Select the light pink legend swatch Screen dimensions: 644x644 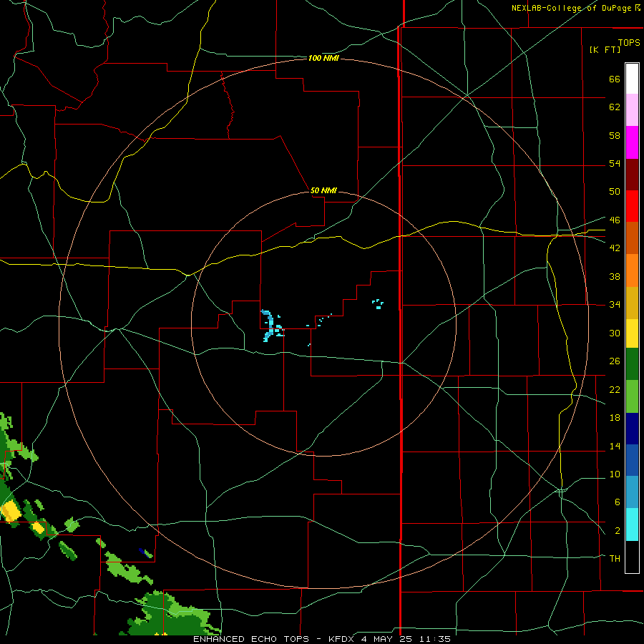[632, 109]
